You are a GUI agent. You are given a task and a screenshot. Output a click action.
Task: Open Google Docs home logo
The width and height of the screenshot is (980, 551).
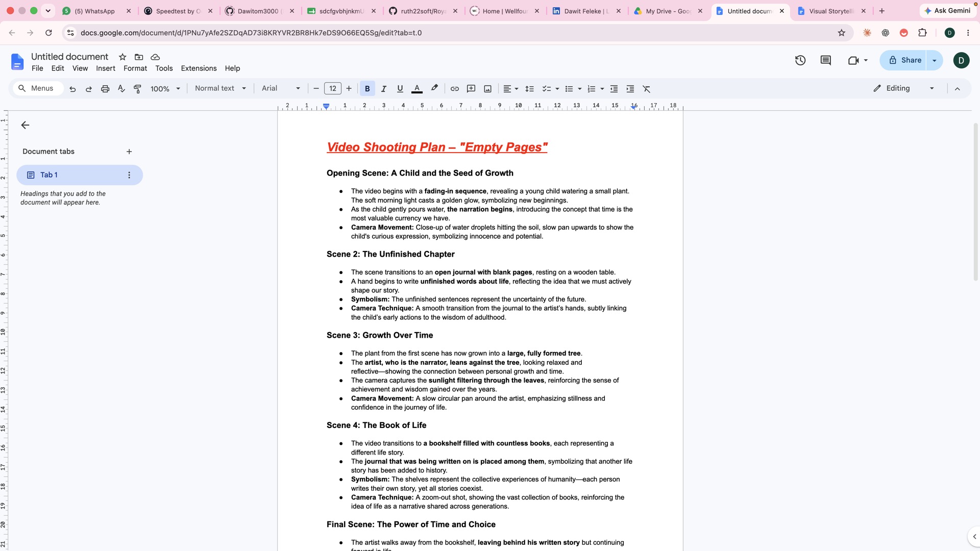[17, 62]
